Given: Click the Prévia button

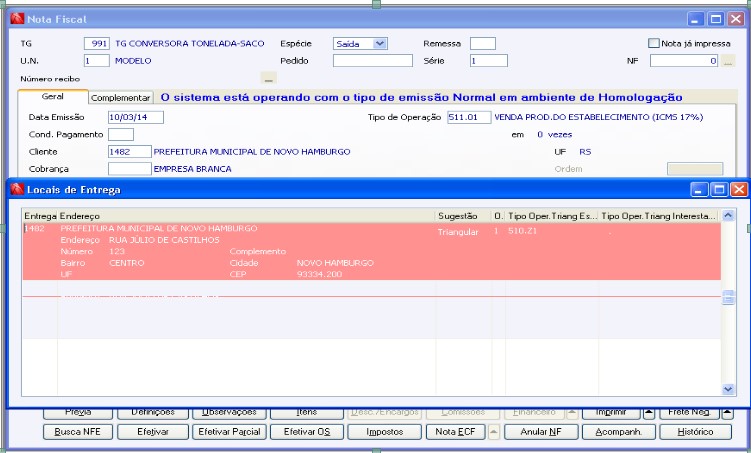Looking at the screenshot, I should click(x=78, y=413).
